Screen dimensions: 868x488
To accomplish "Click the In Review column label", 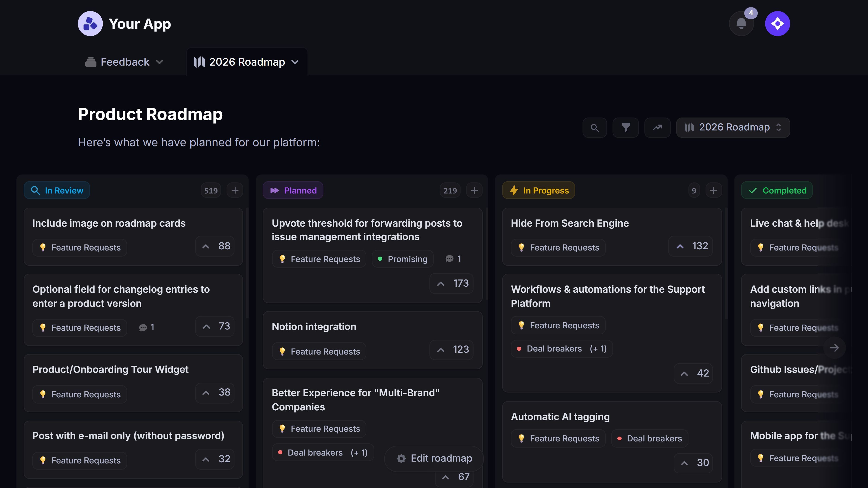I will point(57,191).
